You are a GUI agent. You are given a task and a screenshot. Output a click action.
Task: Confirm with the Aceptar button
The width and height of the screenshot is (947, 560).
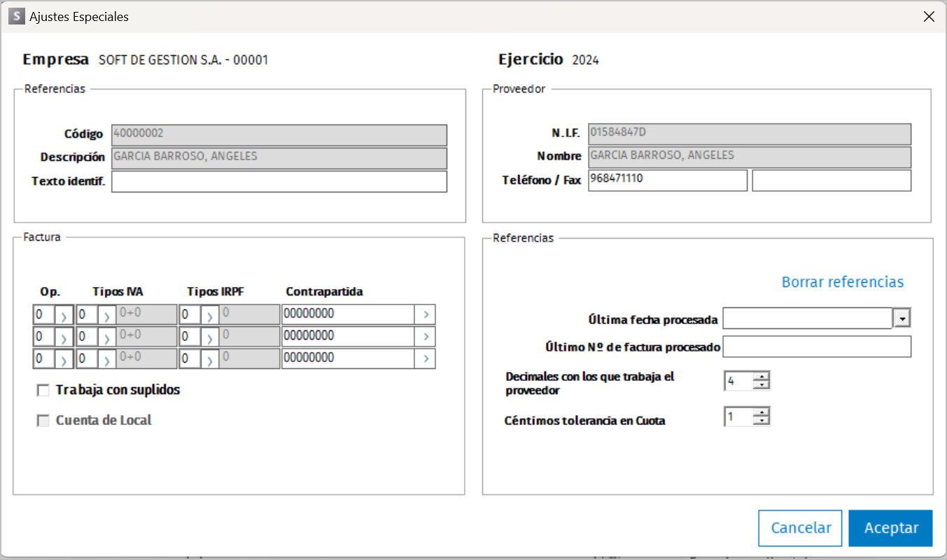coord(891,528)
